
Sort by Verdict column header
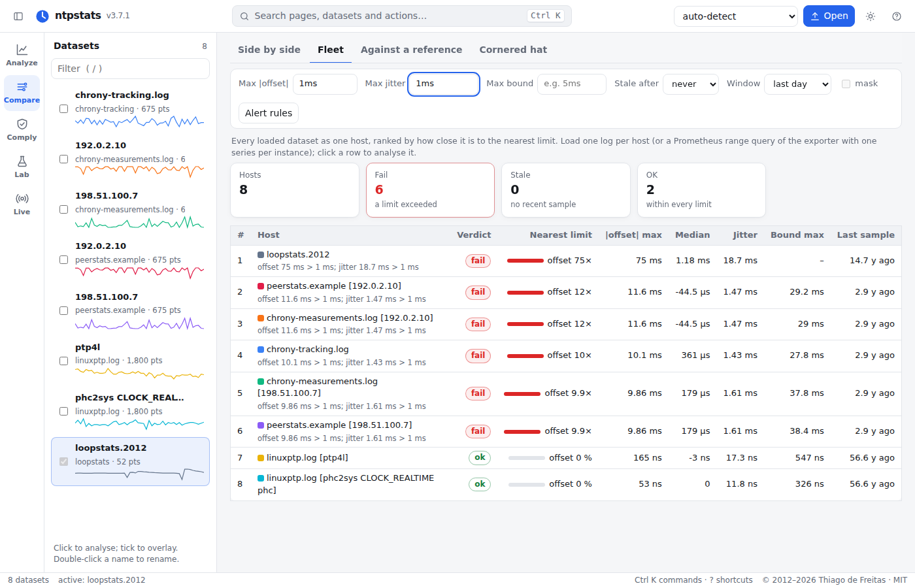[x=474, y=235]
